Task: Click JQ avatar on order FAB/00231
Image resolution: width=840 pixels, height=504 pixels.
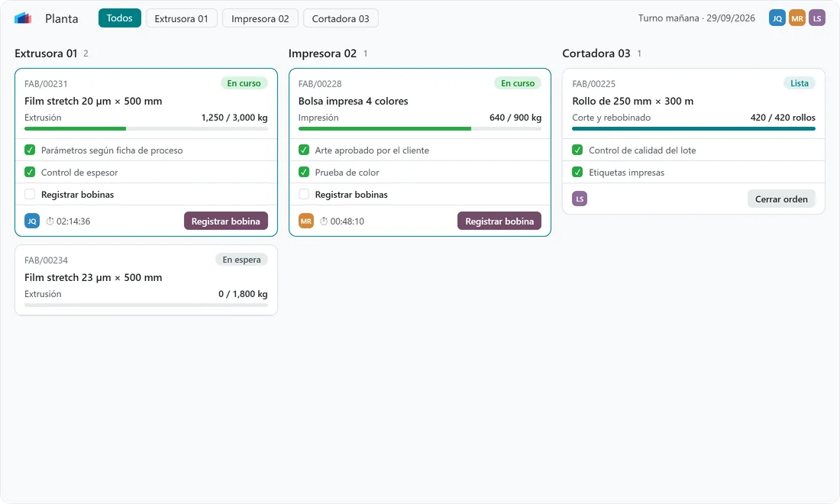Action: [32, 221]
